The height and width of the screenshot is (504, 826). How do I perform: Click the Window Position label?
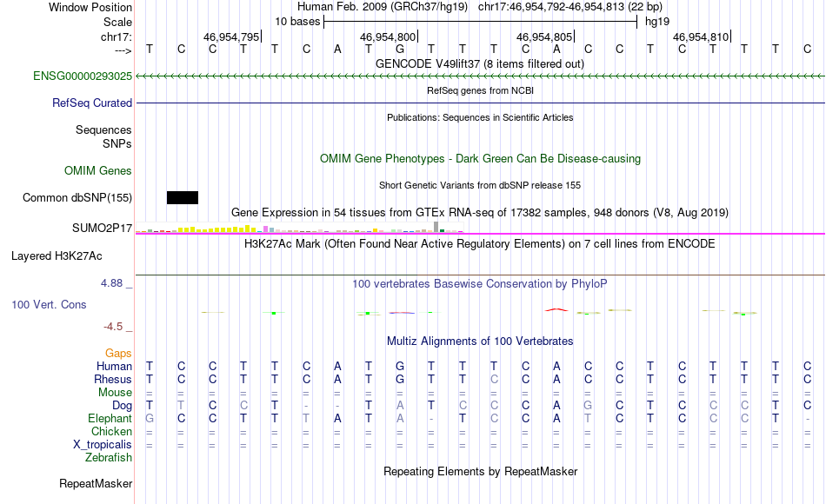(90, 7)
